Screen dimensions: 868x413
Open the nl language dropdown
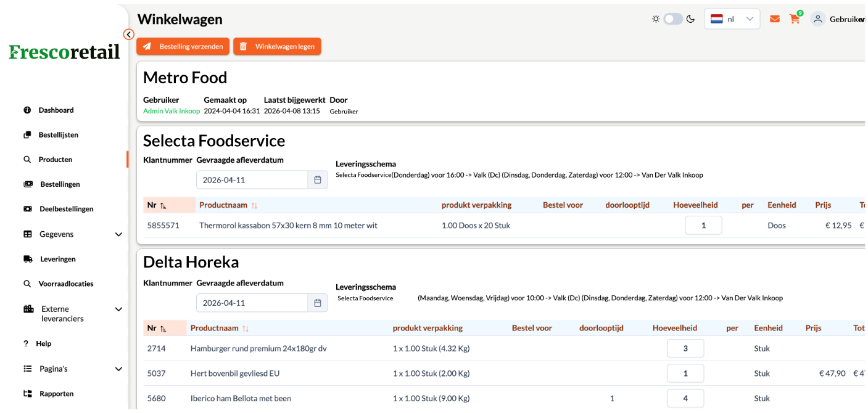(x=732, y=19)
